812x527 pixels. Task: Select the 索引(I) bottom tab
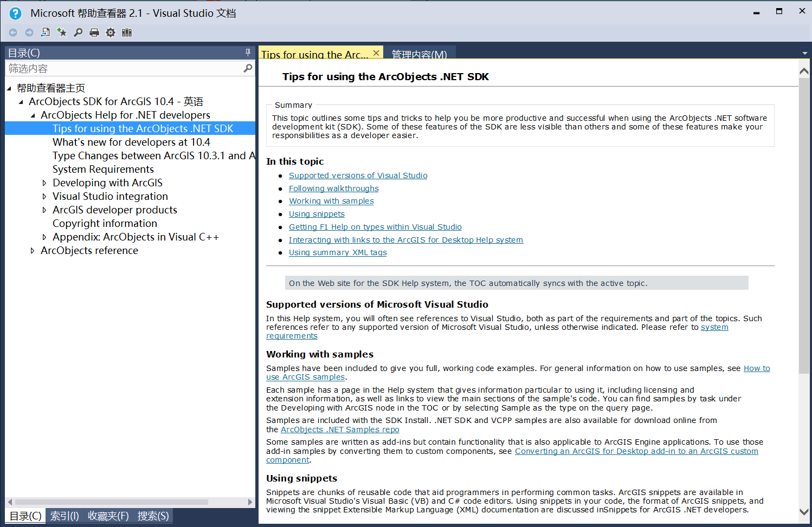[x=65, y=516]
